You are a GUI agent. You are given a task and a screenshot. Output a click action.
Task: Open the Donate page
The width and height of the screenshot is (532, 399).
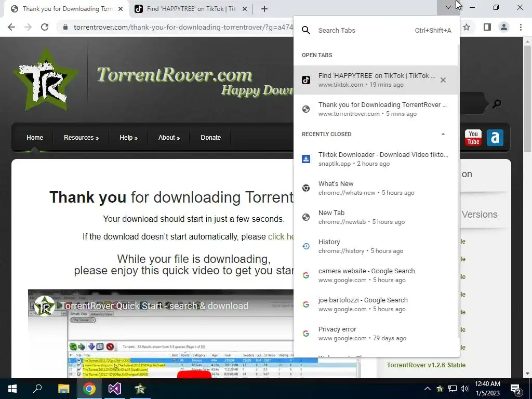pyautogui.click(x=211, y=137)
